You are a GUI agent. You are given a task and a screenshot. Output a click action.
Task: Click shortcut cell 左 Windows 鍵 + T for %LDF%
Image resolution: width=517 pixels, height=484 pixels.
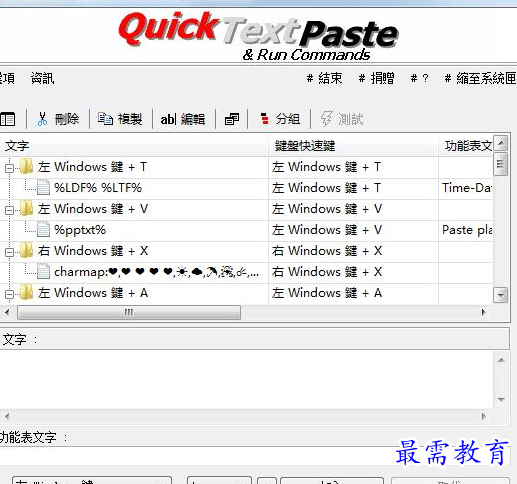click(353, 188)
